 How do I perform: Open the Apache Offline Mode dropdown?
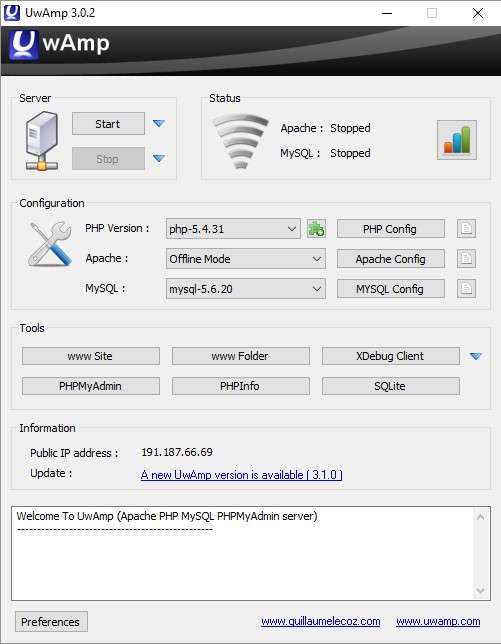coord(246,259)
